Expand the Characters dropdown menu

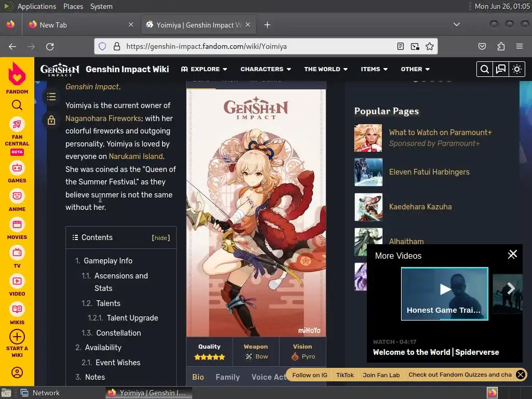tap(265, 69)
